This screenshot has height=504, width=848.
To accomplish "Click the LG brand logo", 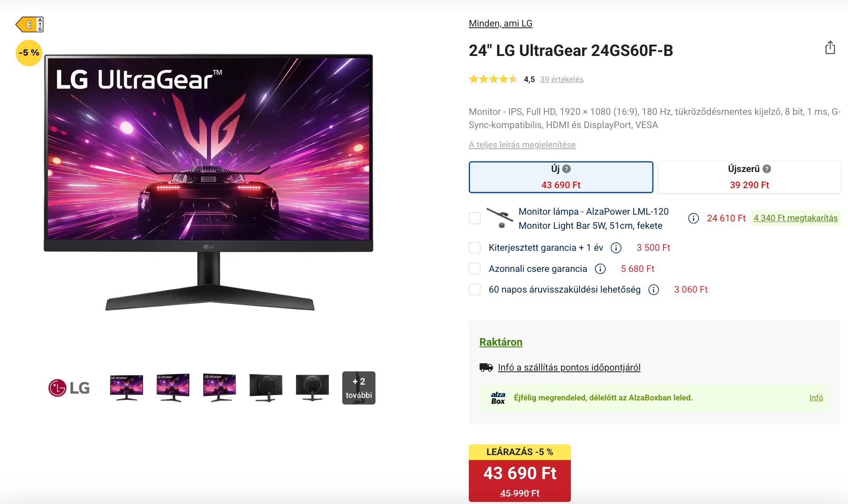I will [69, 388].
